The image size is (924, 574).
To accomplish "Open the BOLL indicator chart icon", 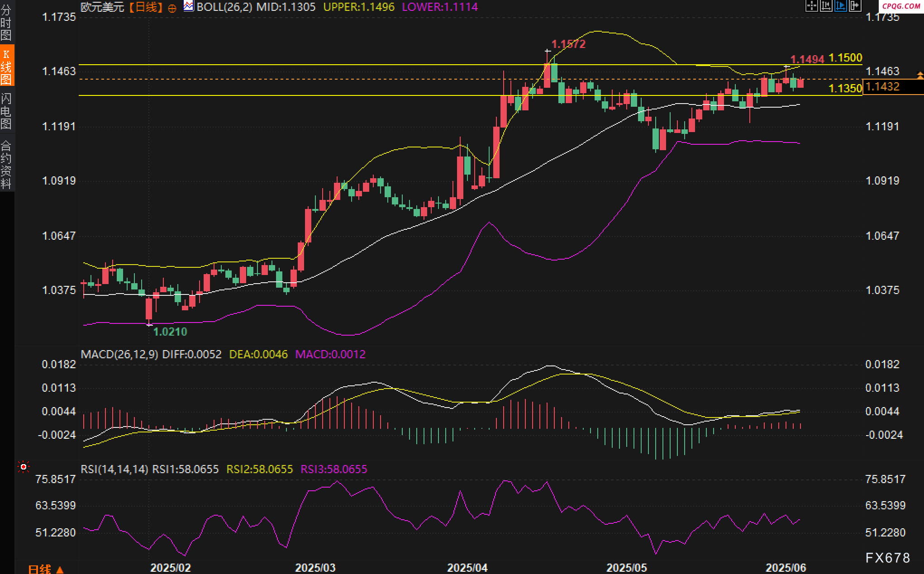I will click(x=189, y=6).
